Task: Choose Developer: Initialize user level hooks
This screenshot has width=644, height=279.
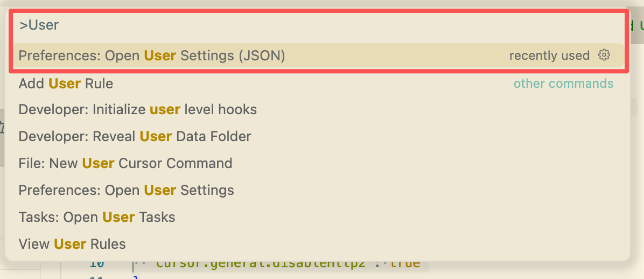Action: tap(137, 110)
